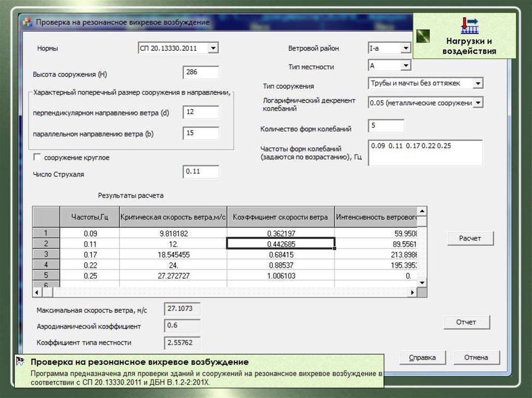Click the table's vertical scrollbar down arrow

click(423, 283)
